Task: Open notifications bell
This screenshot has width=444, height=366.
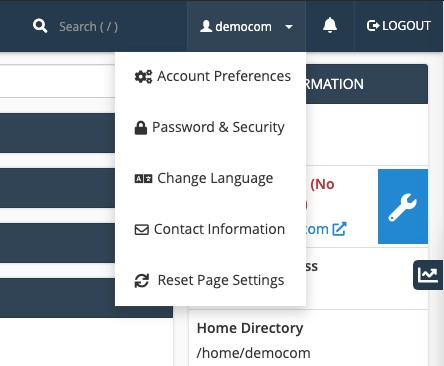Action: 330,25
